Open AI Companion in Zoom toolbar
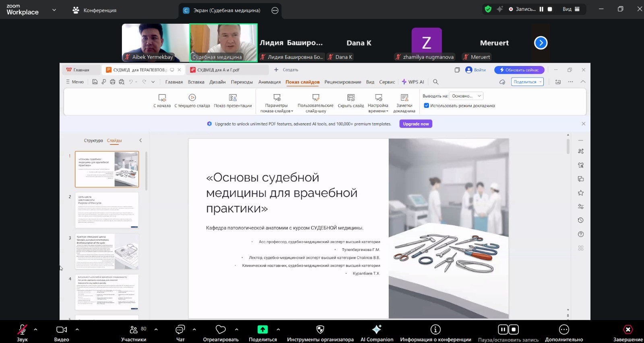644x343 pixels. point(376,330)
